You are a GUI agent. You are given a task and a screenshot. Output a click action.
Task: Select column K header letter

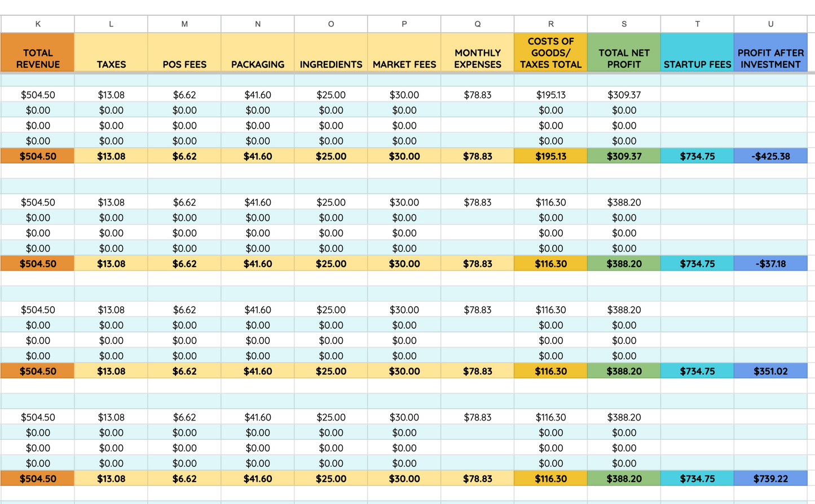tap(38, 24)
